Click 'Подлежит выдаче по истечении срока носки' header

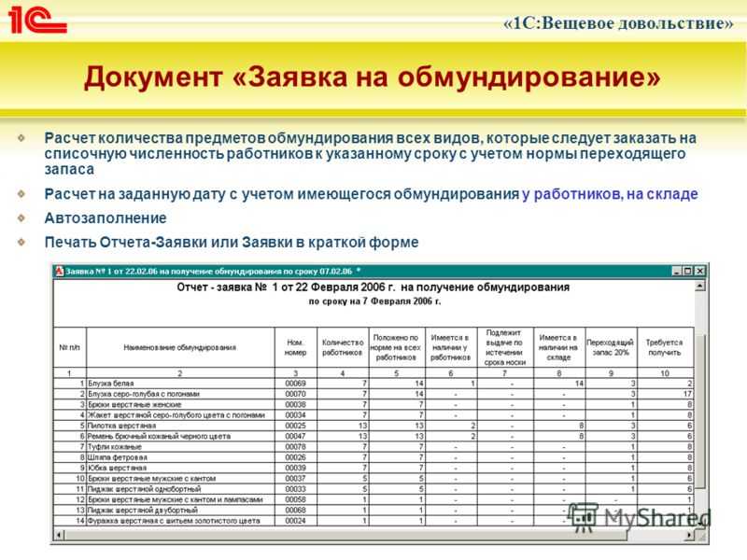pos(504,347)
